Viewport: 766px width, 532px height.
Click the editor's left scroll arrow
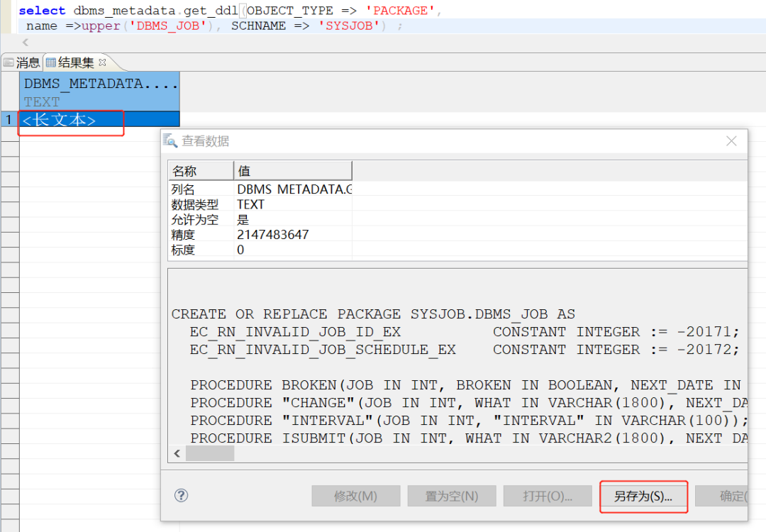click(x=26, y=43)
